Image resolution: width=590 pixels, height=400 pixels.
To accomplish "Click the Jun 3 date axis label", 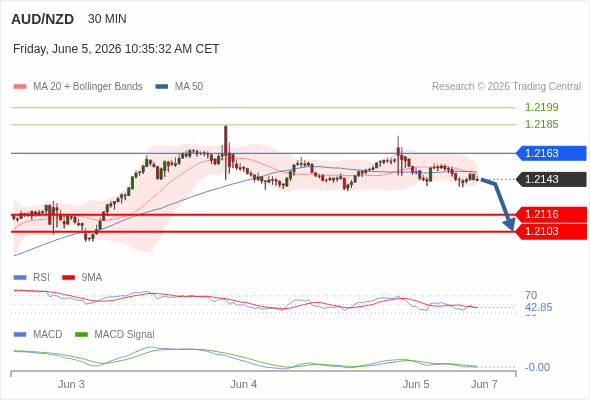I will 71,384.
